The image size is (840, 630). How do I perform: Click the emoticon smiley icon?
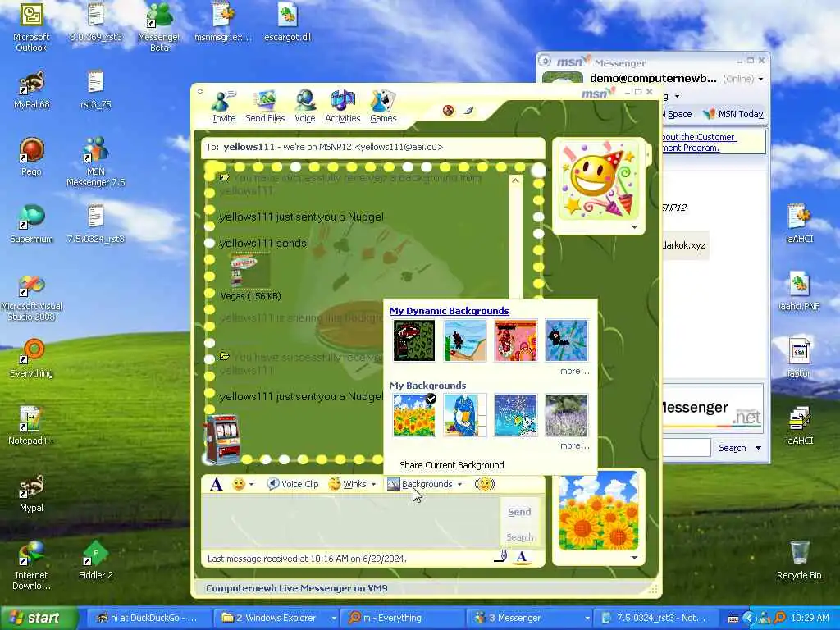239,484
